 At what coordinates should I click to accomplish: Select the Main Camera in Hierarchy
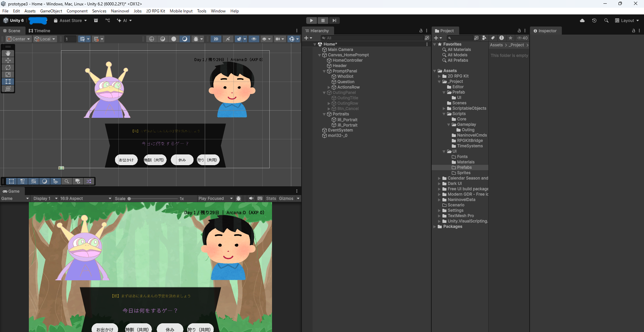tap(340, 50)
